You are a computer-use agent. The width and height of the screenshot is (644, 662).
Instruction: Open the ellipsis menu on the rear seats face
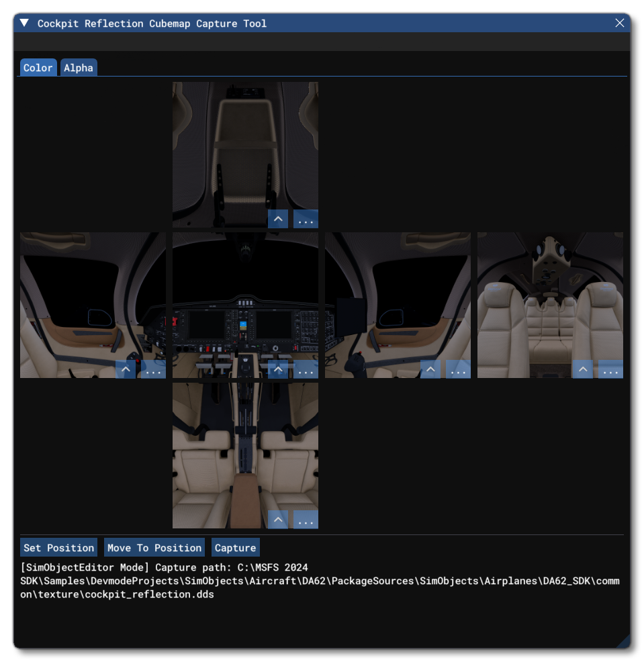(x=610, y=369)
